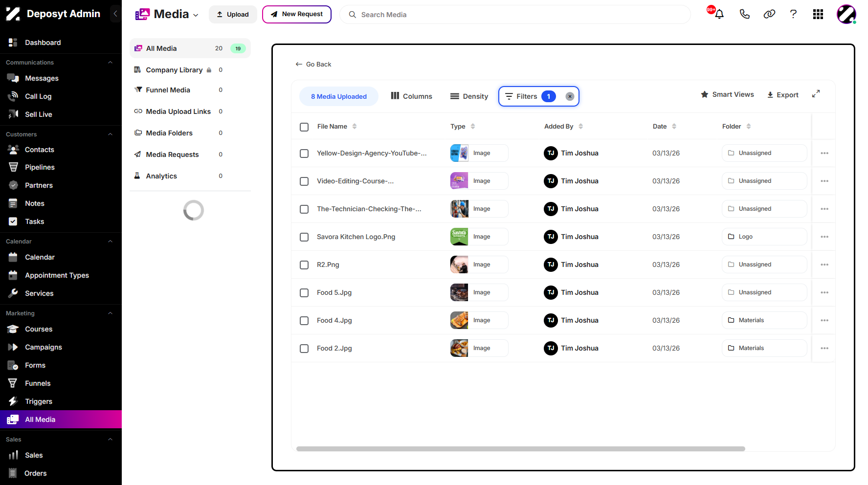868x485 pixels.
Task: Focus the Search Media field
Action: (515, 15)
